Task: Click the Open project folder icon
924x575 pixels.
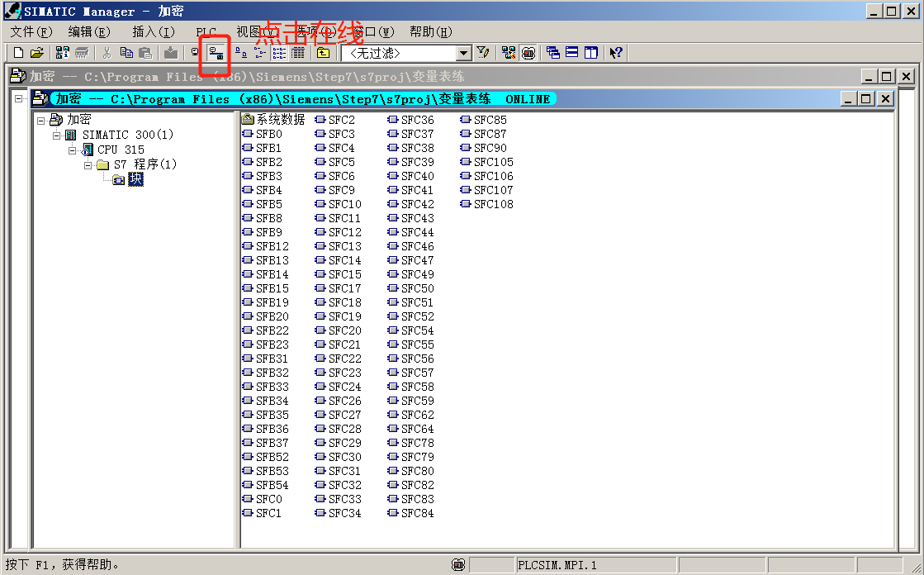Action: pyautogui.click(x=36, y=53)
